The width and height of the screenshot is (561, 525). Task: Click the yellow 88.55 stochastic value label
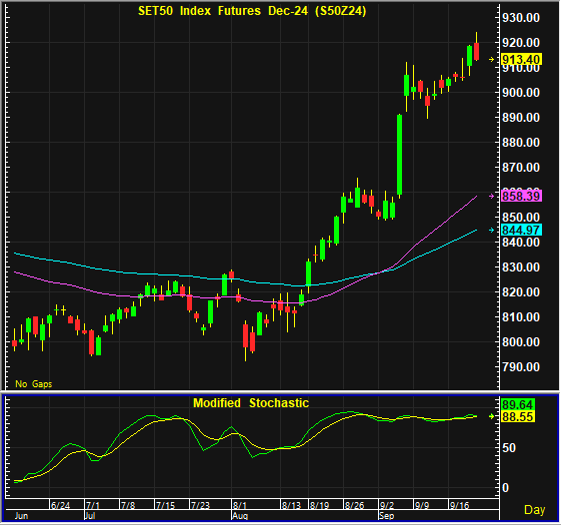click(518, 417)
